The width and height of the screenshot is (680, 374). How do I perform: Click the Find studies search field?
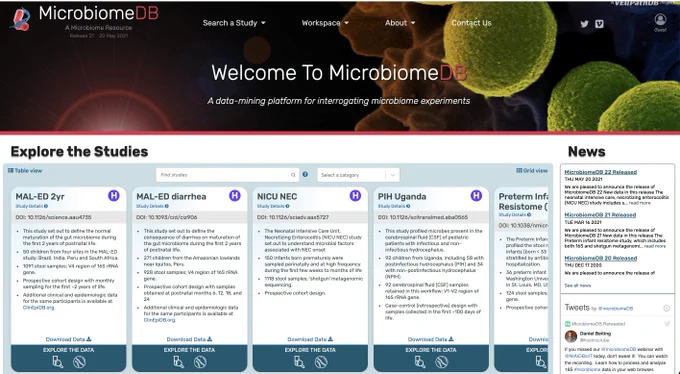[227, 175]
